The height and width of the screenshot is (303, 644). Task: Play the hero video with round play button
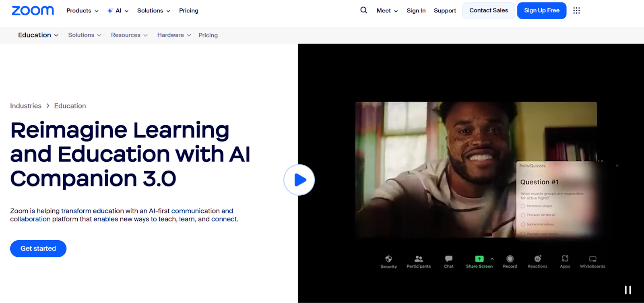coord(299,180)
